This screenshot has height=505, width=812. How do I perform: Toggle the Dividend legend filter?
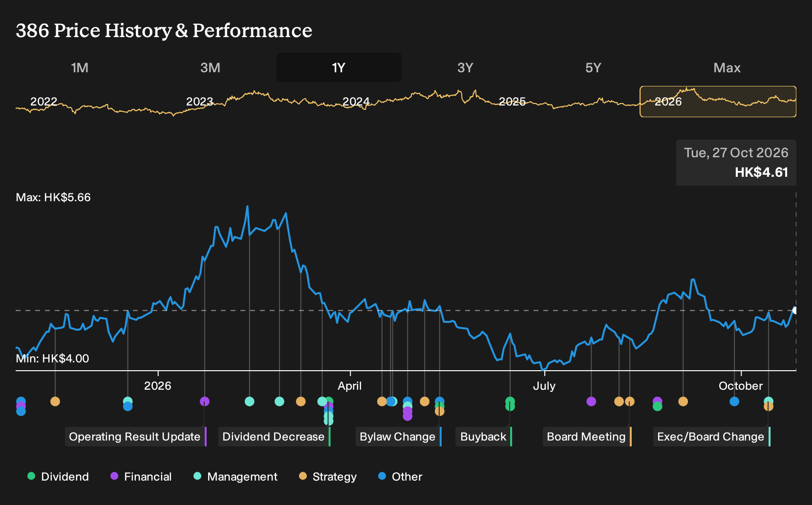[58, 477]
